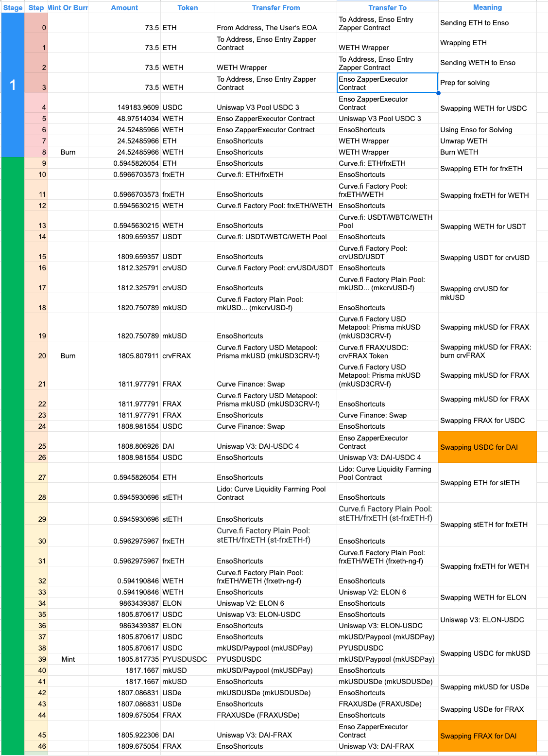Click the crvFRAX token cell
Viewport: 548px width, 756px height.
point(188,351)
